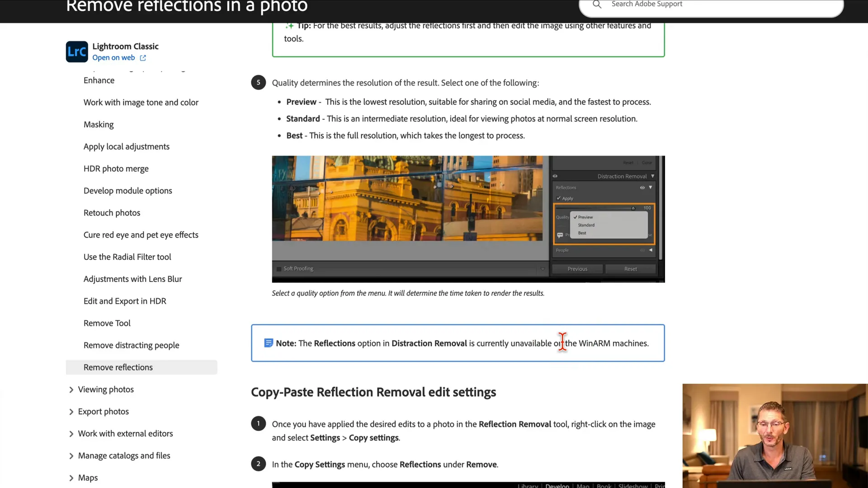Click the Distraction Removal panel triangle in screenshot

click(652, 176)
